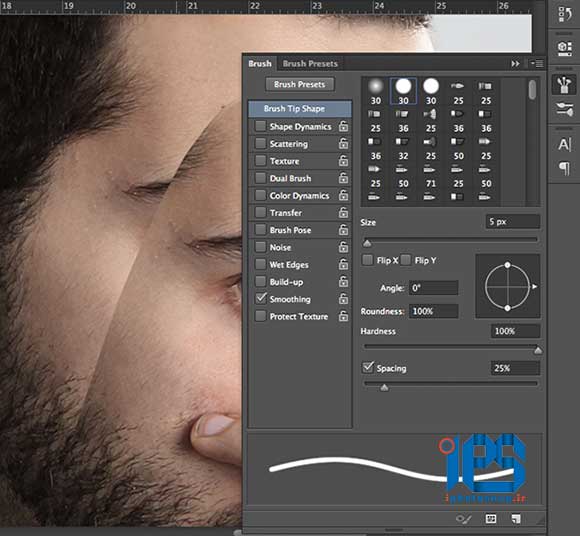
Task: Open the Brush Presets dock icon
Action: 564,109
